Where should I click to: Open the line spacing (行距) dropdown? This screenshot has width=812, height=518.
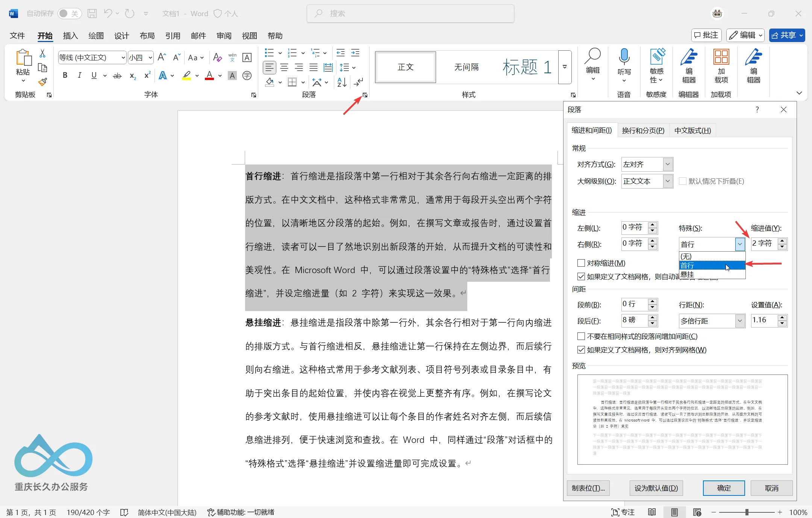click(x=712, y=321)
